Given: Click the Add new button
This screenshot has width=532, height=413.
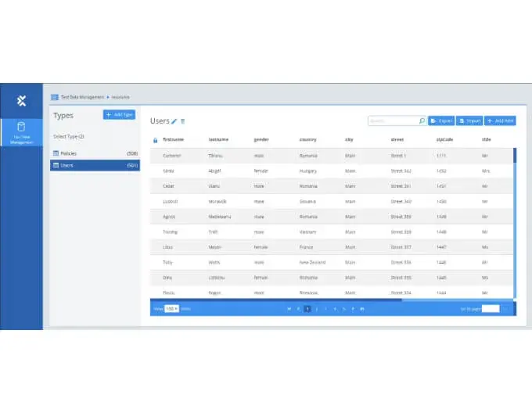Looking at the screenshot, I should pyautogui.click(x=500, y=120).
